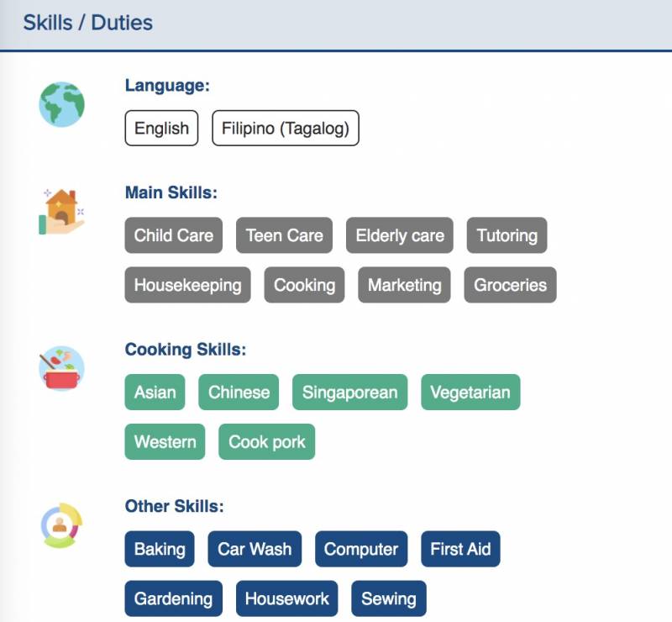
Task: Click the Sewing skill tag
Action: [x=389, y=598]
